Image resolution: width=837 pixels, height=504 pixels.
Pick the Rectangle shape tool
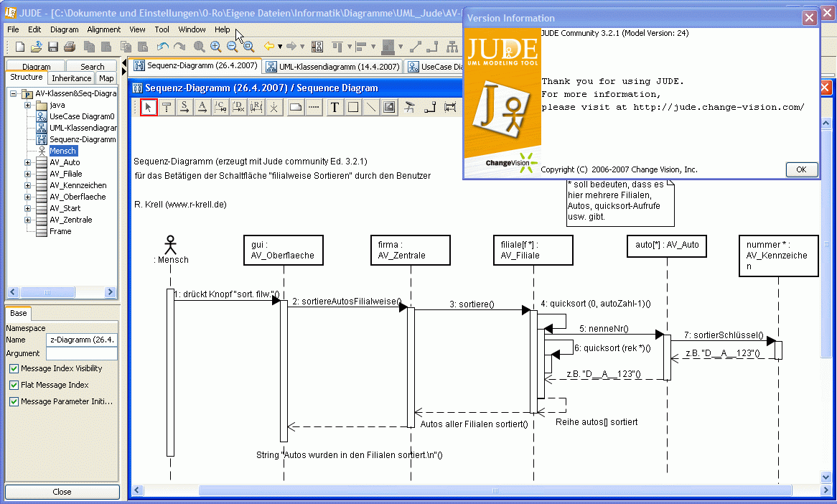tap(353, 108)
